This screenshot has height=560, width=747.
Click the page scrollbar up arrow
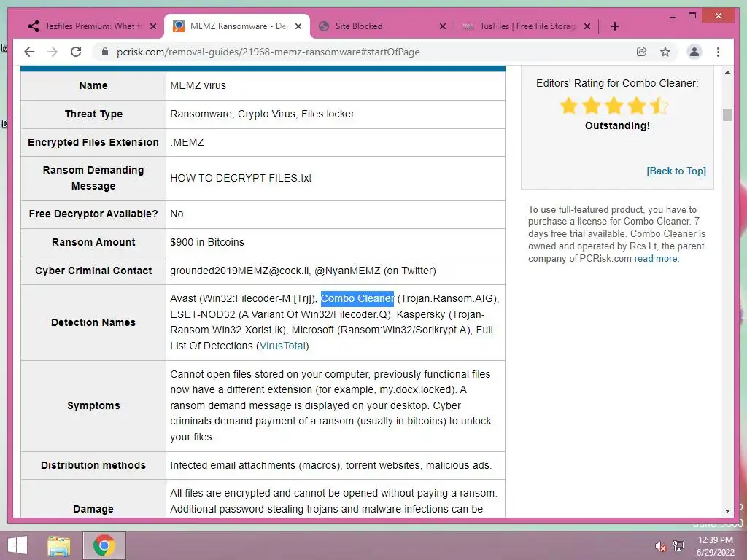coord(727,73)
